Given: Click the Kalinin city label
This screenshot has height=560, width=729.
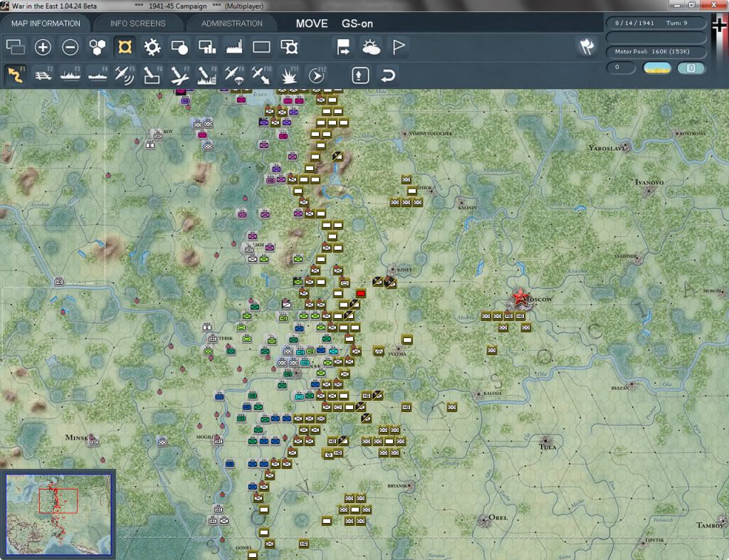Looking at the screenshot, I should pyautogui.click(x=467, y=208).
